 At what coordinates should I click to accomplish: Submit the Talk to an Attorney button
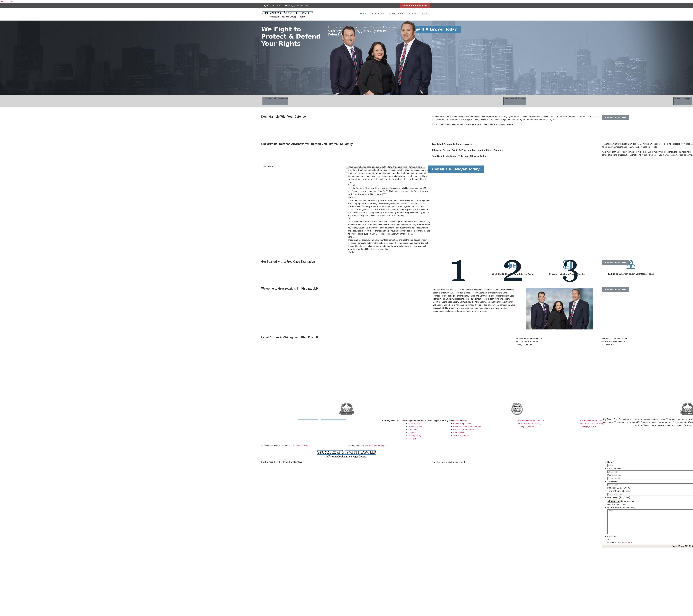click(648, 546)
